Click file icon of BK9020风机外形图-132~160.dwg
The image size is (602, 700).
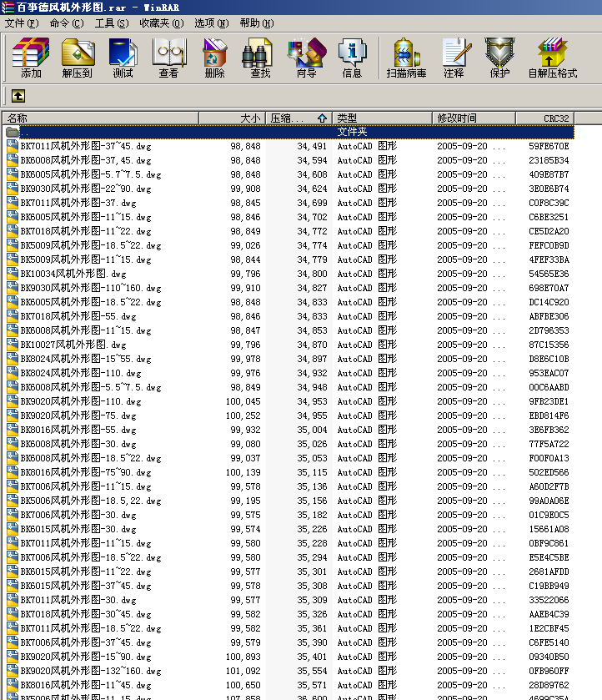click(x=13, y=671)
